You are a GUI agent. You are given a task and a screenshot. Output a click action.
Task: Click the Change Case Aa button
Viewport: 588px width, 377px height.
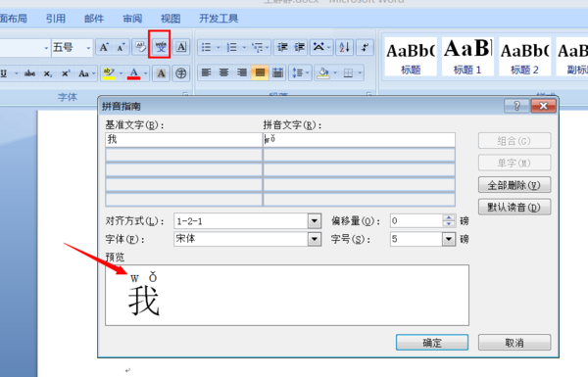pyautogui.click(x=83, y=73)
